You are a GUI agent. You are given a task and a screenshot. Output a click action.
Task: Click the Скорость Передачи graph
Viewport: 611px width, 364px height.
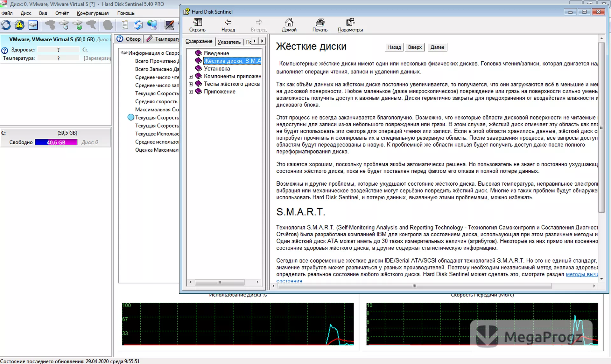[x=482, y=324]
